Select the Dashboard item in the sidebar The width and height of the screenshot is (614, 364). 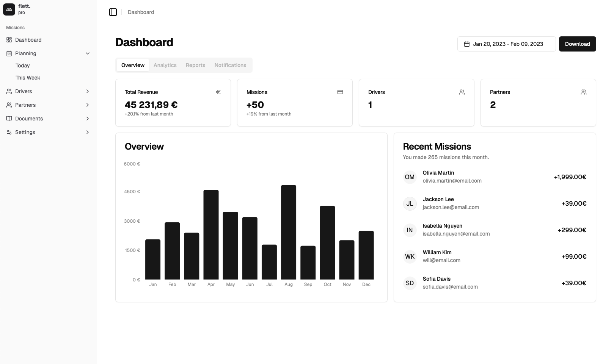(x=28, y=39)
